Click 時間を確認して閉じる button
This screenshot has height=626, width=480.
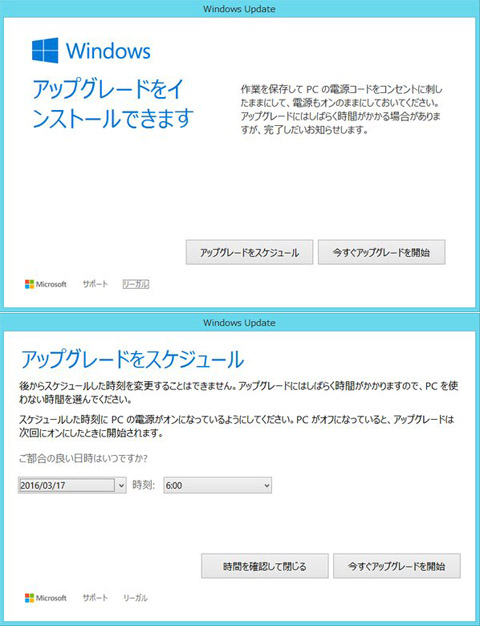(x=265, y=566)
